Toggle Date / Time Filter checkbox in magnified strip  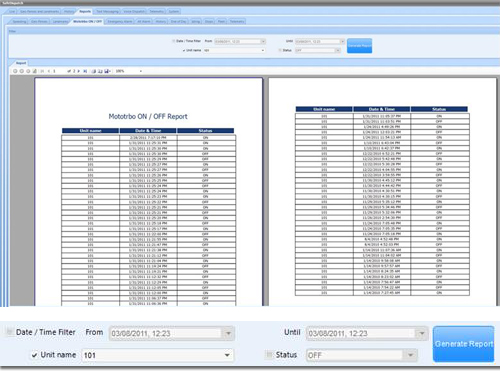tap(9, 332)
